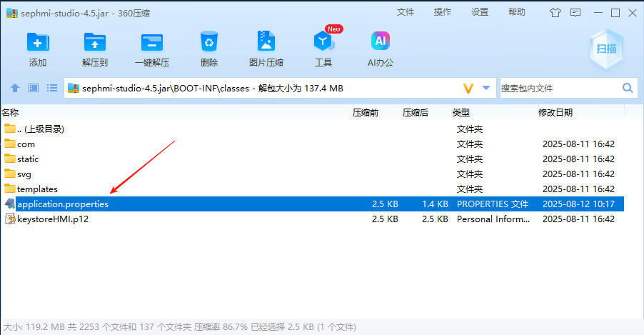Viewport: 644px width, 335px height.
Task: Open the feedback message icon in the title bar
Action: (x=575, y=13)
